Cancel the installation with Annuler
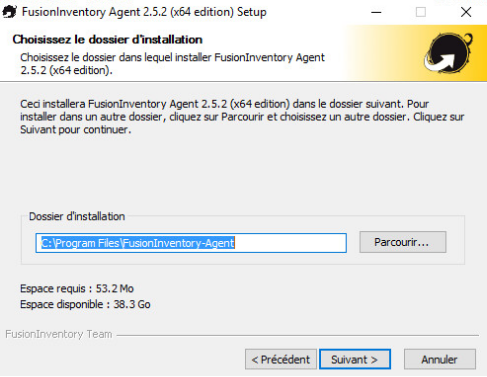 (440, 359)
